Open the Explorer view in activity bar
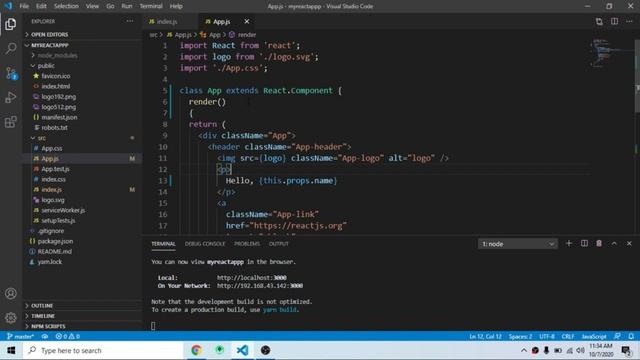640x360 pixels. click(x=11, y=24)
